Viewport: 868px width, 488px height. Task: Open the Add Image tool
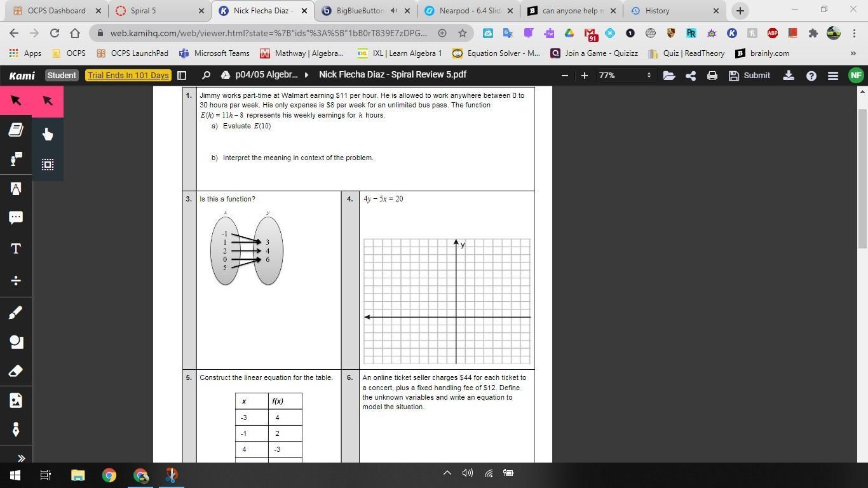pos(16,400)
